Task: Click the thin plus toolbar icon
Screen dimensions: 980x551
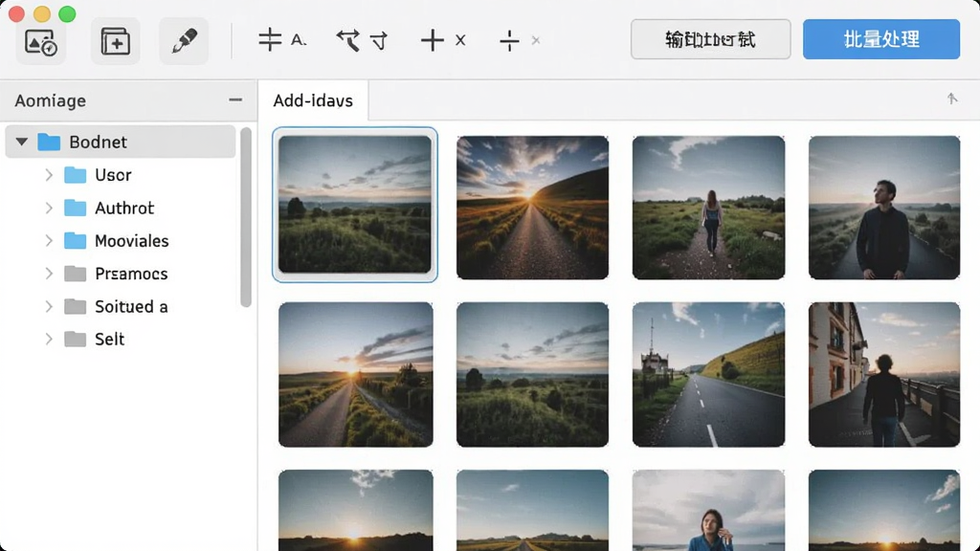Action: [x=509, y=40]
